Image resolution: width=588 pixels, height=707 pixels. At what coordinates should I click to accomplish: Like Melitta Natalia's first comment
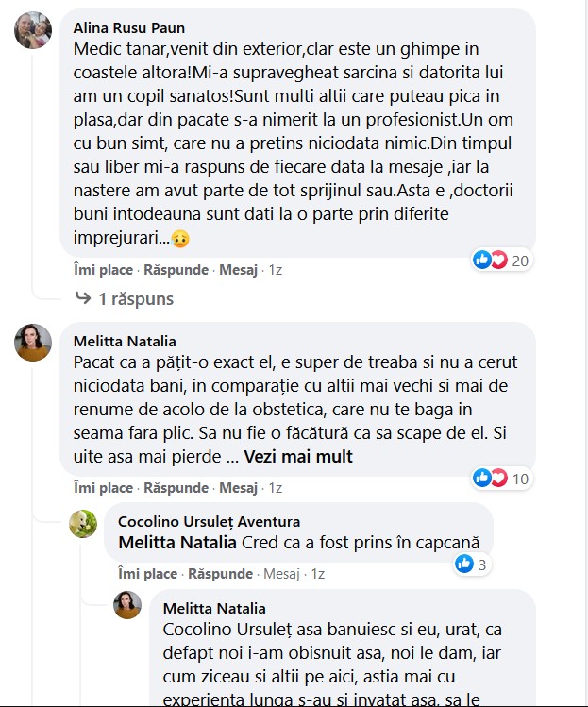pos(103,488)
